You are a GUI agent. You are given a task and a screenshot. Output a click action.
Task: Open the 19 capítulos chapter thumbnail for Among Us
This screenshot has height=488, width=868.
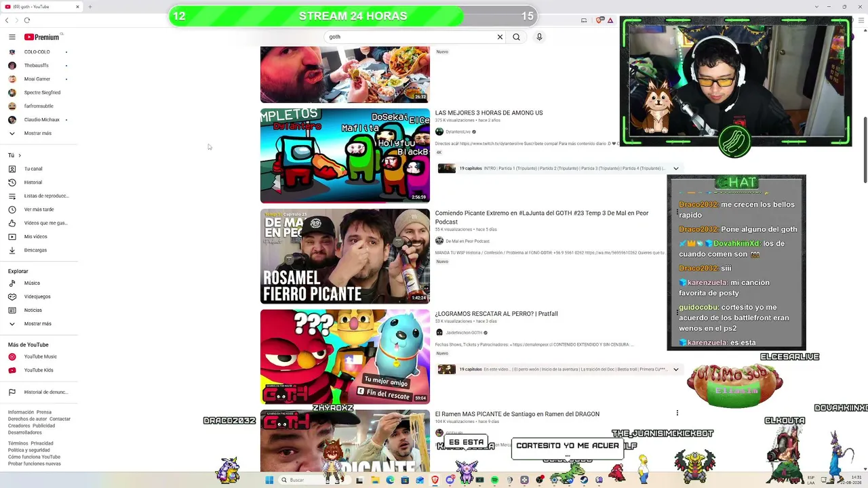447,169
